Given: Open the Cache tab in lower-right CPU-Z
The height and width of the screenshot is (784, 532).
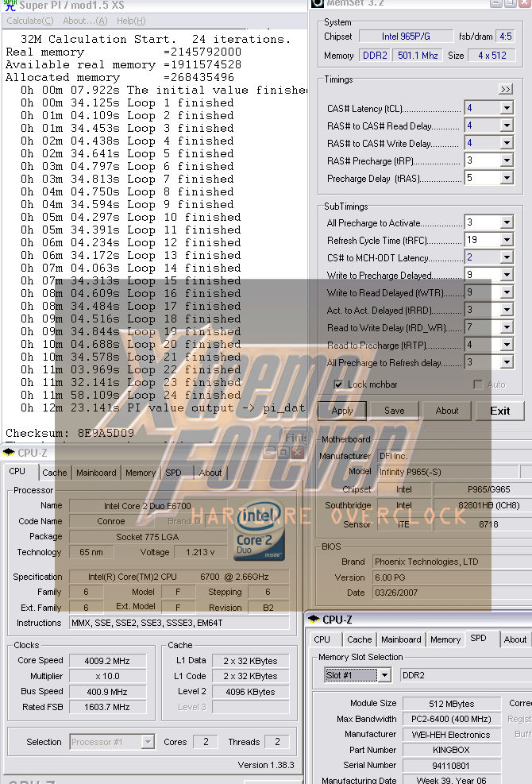Looking at the screenshot, I should (360, 639).
